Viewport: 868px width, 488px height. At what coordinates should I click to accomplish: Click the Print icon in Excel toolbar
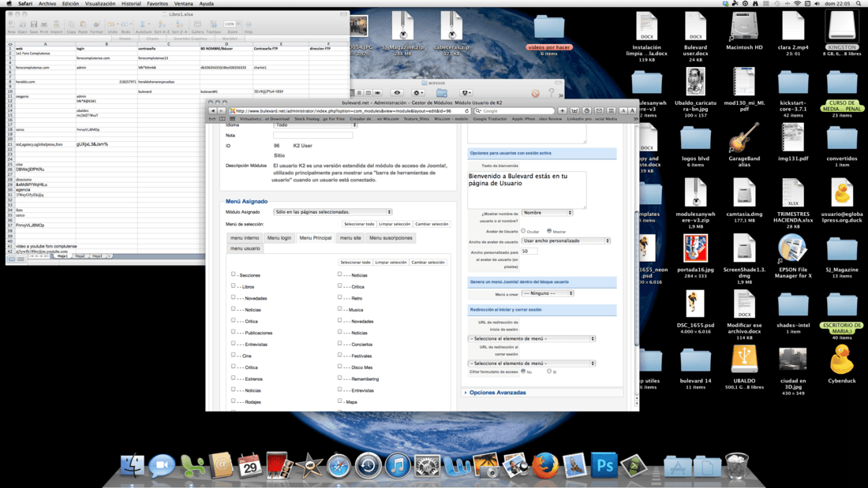tap(44, 25)
